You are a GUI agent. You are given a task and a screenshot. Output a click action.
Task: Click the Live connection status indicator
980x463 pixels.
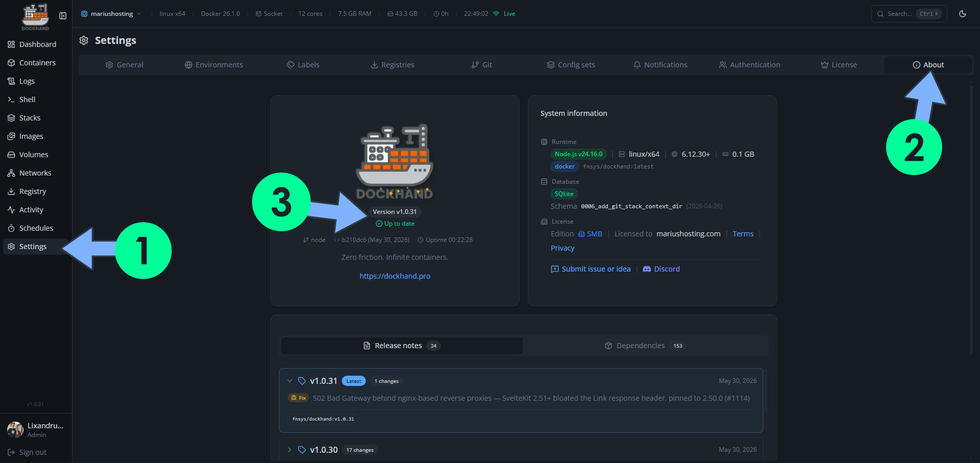(x=504, y=14)
